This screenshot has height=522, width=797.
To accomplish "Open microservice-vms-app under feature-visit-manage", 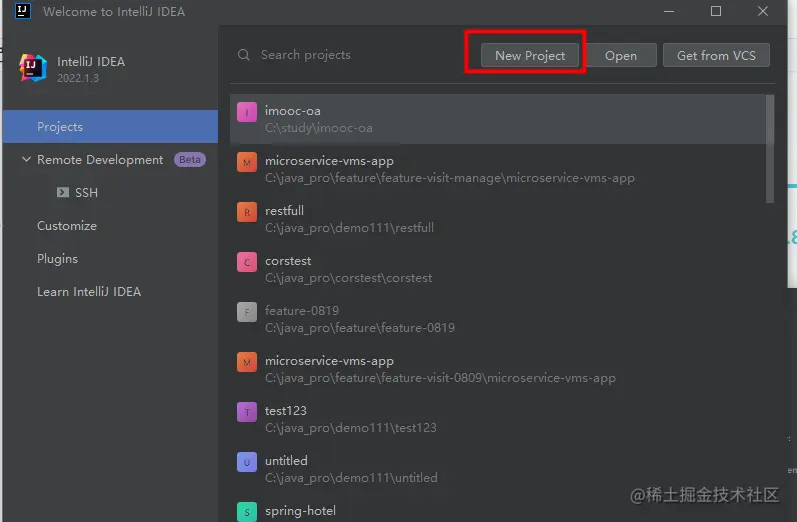I will (498, 169).
